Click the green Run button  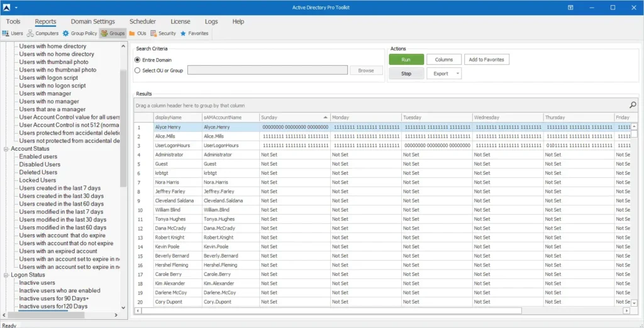406,60
